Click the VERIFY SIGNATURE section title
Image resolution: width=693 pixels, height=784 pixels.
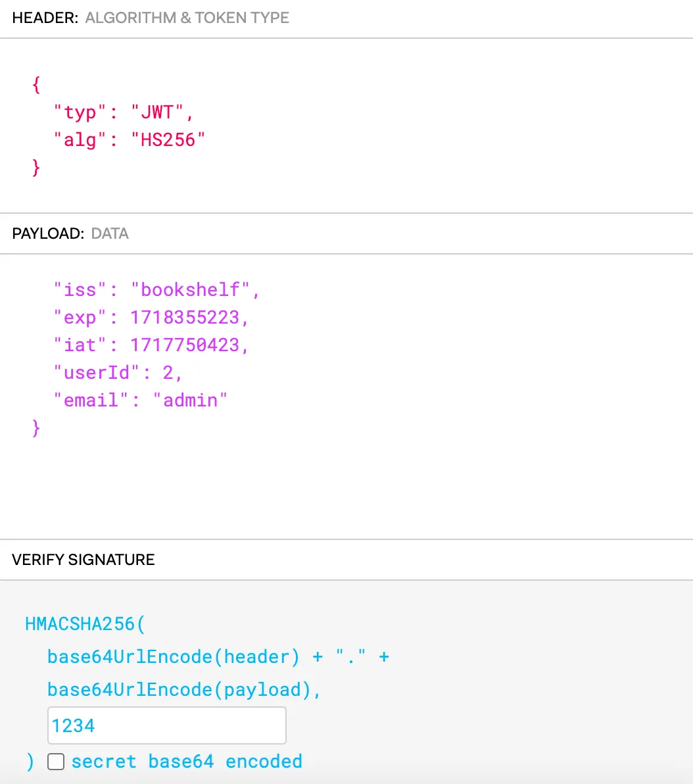click(84, 560)
